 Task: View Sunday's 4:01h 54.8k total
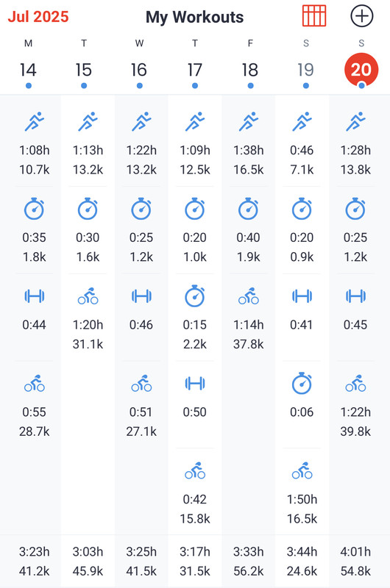[x=355, y=562]
